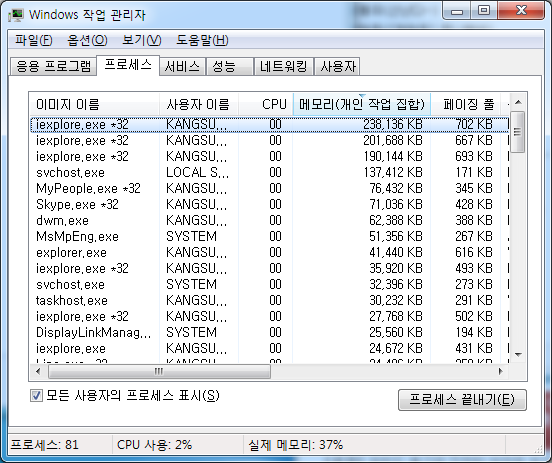The height and width of the screenshot is (463, 552).
Task: Switch to the 성능 tab
Action: (x=230, y=66)
